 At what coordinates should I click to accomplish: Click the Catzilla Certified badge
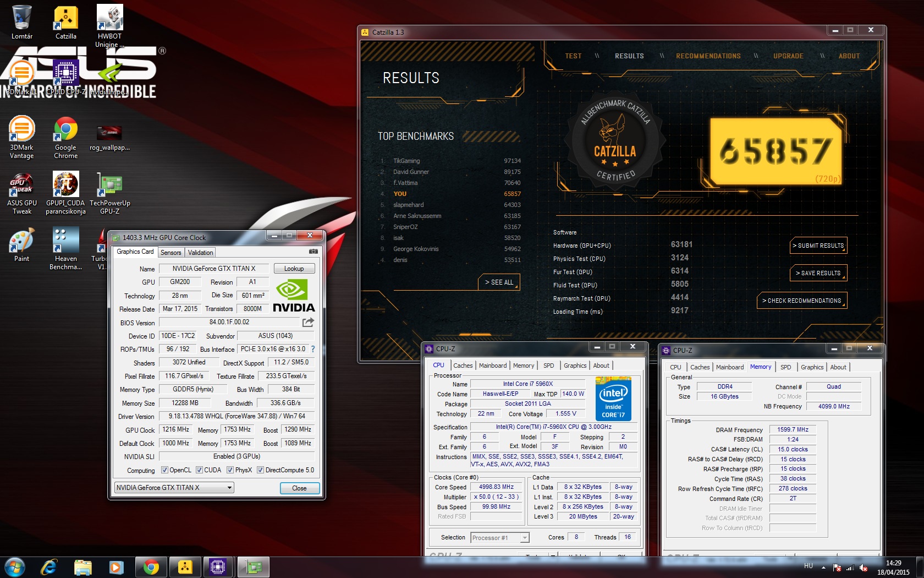click(615, 140)
